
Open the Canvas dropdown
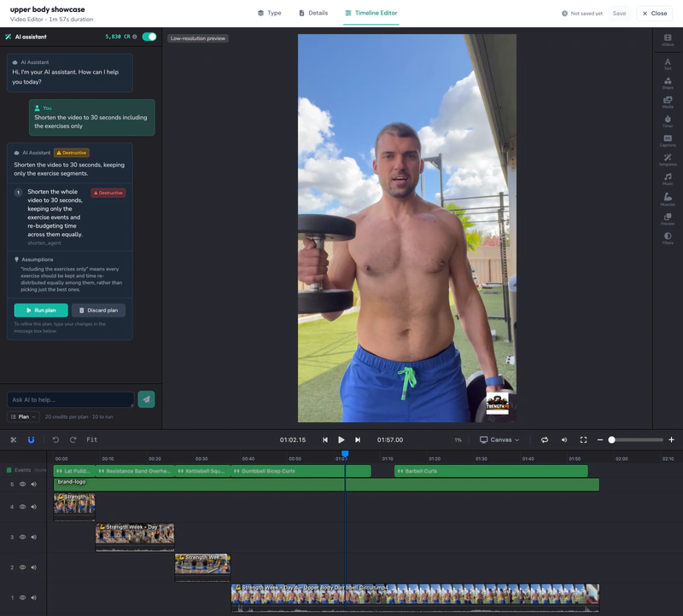point(499,439)
